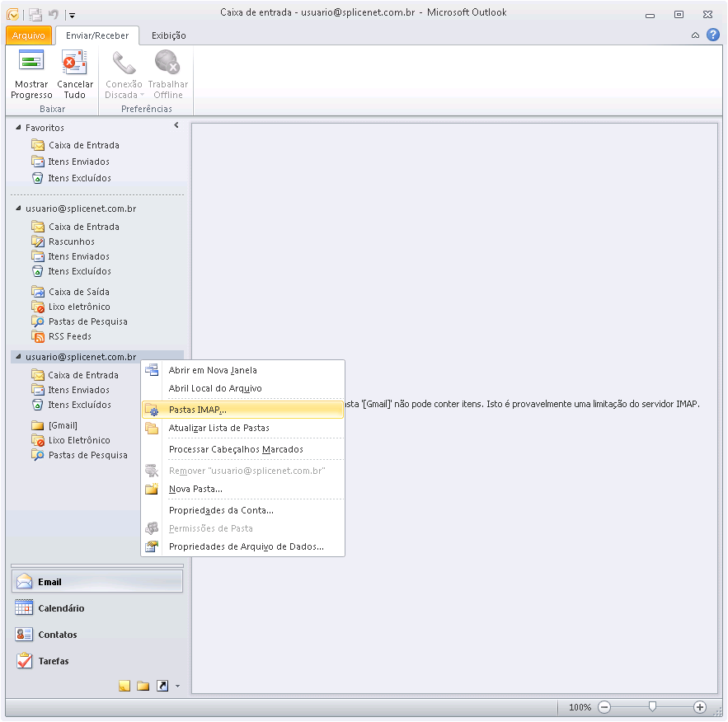The image size is (728, 722).
Task: Click the Email envelope icon
Action: click(x=24, y=581)
